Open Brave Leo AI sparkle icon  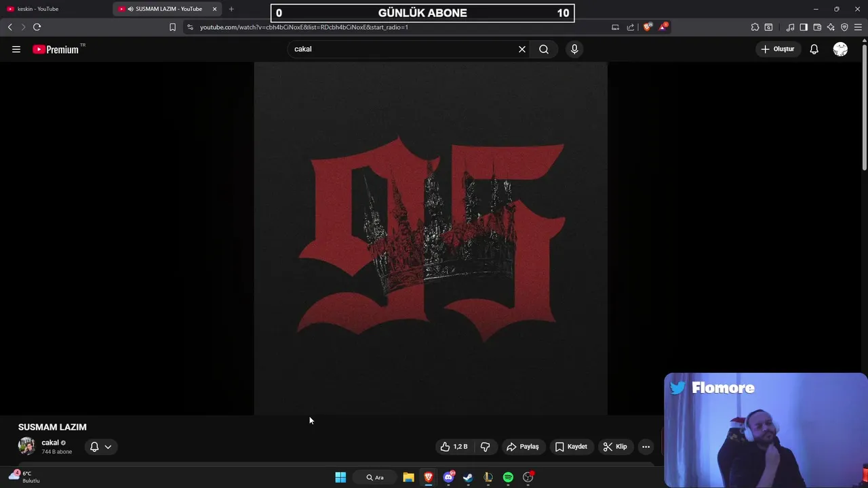[x=831, y=27]
